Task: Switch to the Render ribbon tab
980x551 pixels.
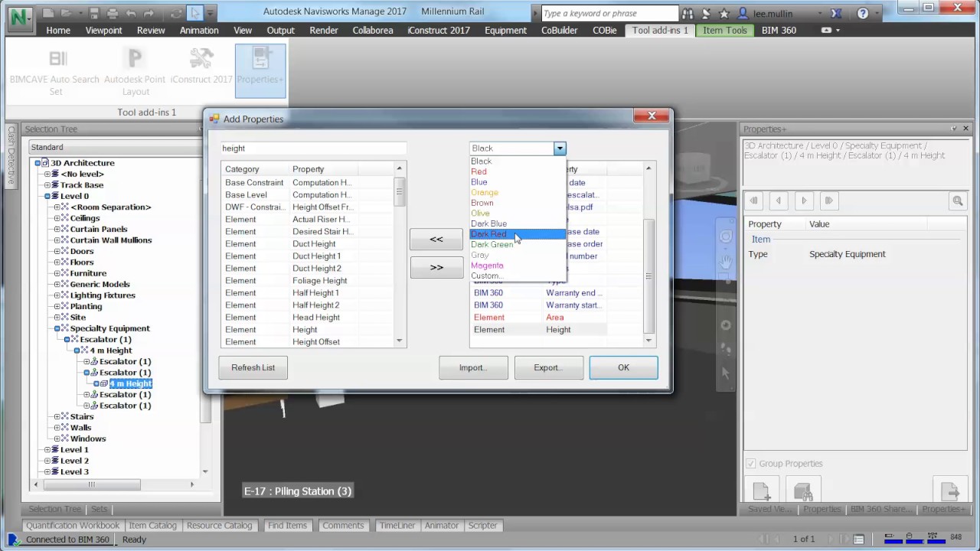Action: 324,31
